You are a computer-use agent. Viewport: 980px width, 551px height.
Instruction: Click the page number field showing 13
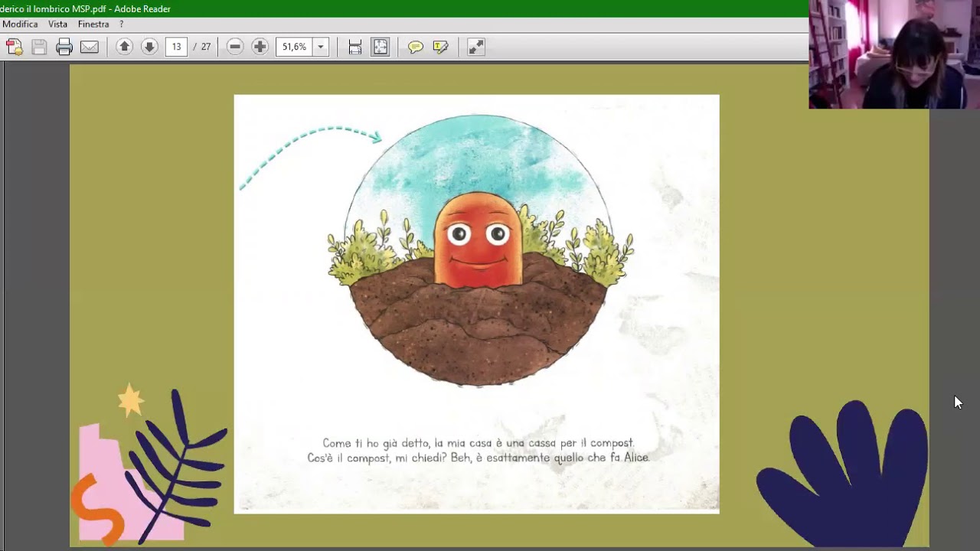click(x=176, y=47)
